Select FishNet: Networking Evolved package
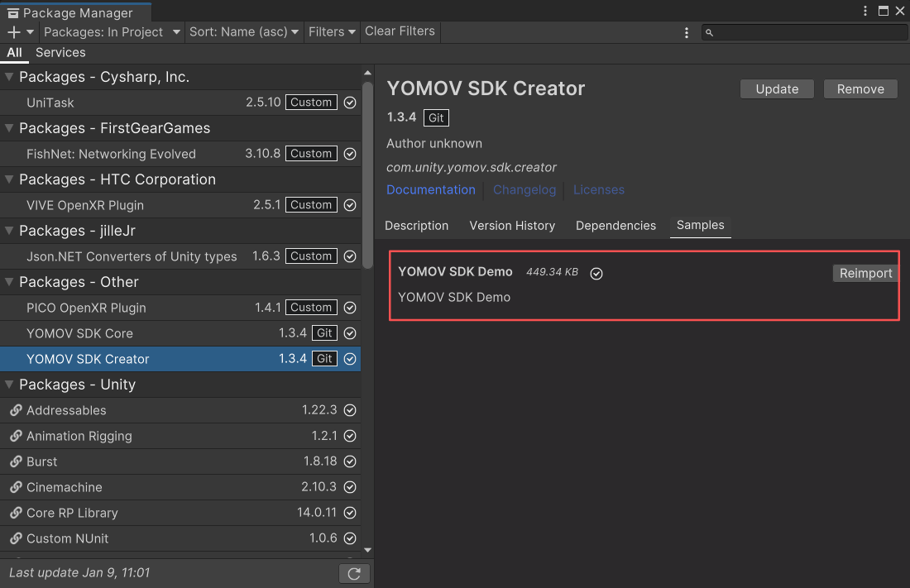The height and width of the screenshot is (588, 910). pyautogui.click(x=180, y=154)
